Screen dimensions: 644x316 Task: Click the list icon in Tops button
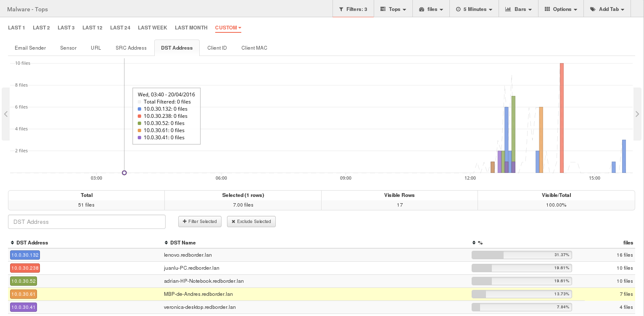pyautogui.click(x=383, y=9)
